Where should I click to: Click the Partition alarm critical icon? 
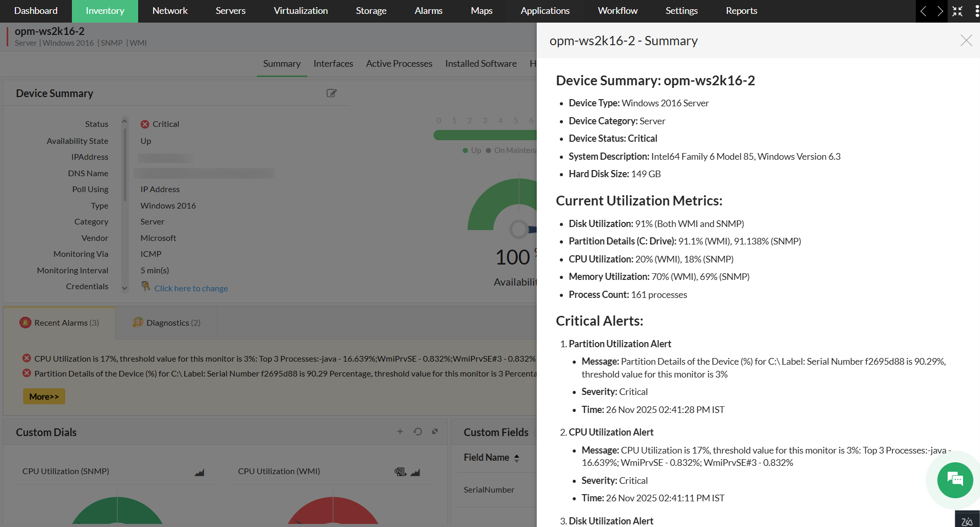pos(27,373)
